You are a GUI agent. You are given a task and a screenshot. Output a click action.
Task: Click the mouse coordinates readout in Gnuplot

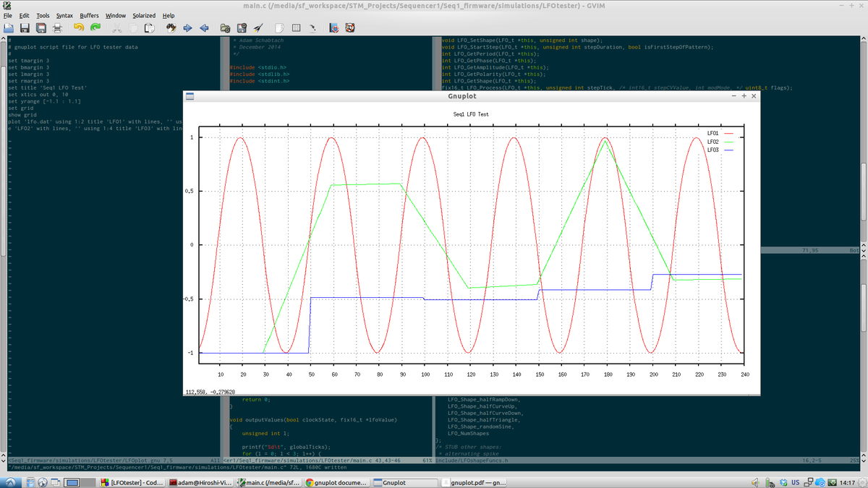210,391
